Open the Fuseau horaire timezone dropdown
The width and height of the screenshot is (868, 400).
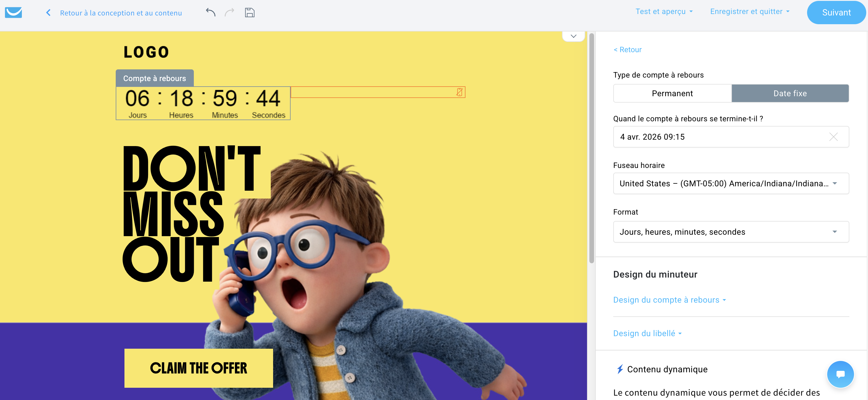click(731, 183)
